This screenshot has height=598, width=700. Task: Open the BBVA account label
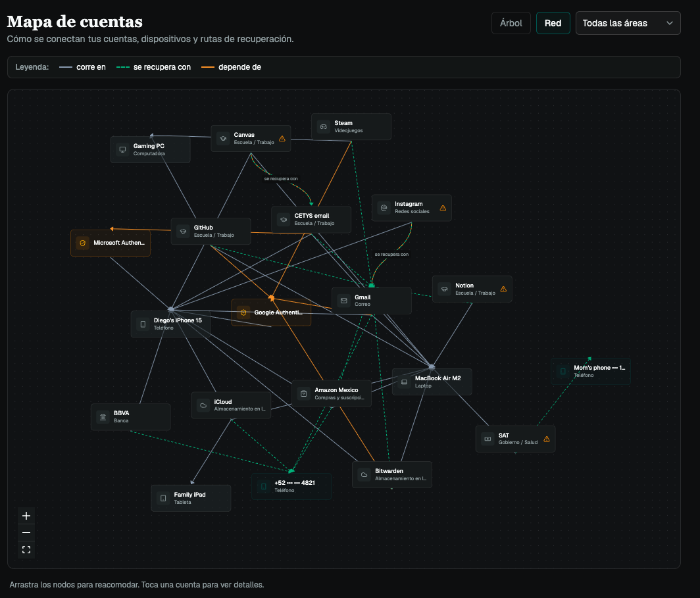pyautogui.click(x=122, y=413)
